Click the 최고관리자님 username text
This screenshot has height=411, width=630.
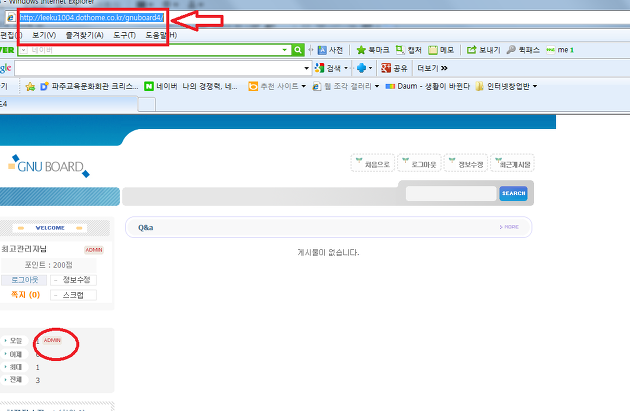pyautogui.click(x=24, y=249)
